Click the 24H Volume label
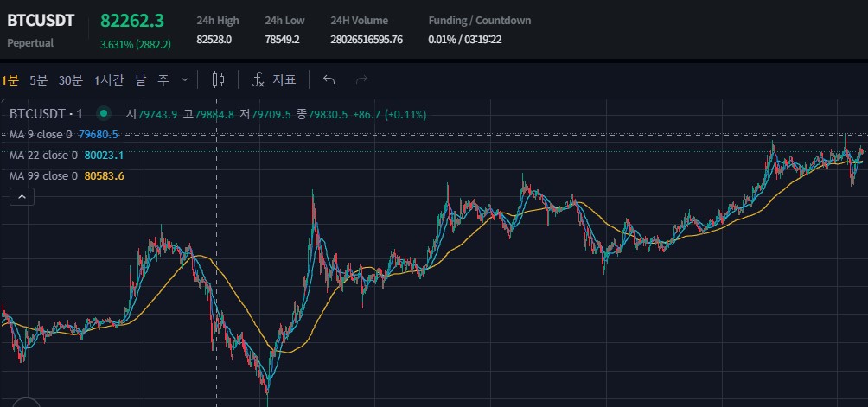Image resolution: width=868 pixels, height=407 pixels. tap(360, 21)
